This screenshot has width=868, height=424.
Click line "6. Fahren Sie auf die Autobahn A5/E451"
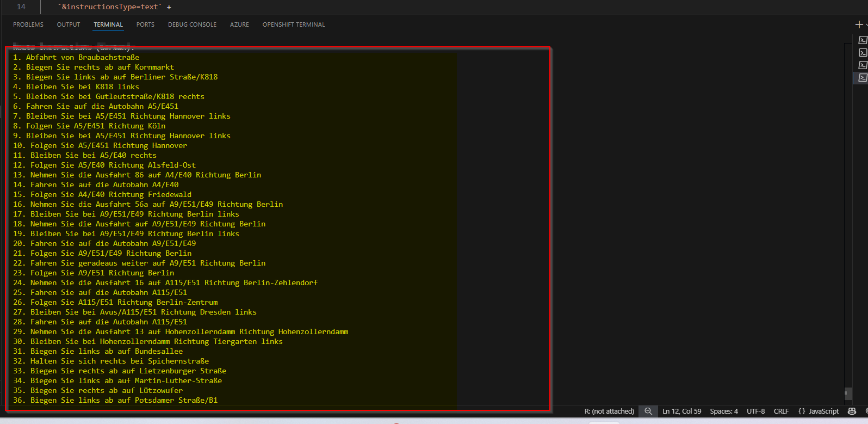click(96, 106)
